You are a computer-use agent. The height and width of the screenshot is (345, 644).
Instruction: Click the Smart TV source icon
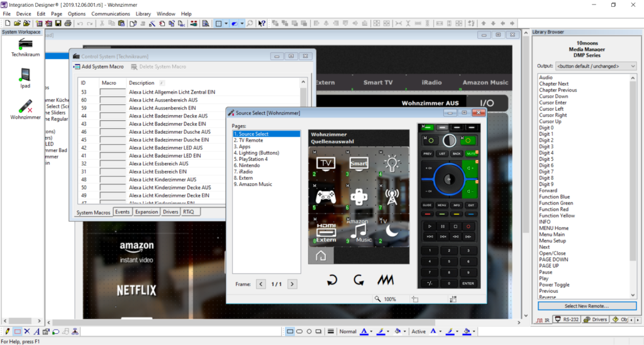coord(358,163)
